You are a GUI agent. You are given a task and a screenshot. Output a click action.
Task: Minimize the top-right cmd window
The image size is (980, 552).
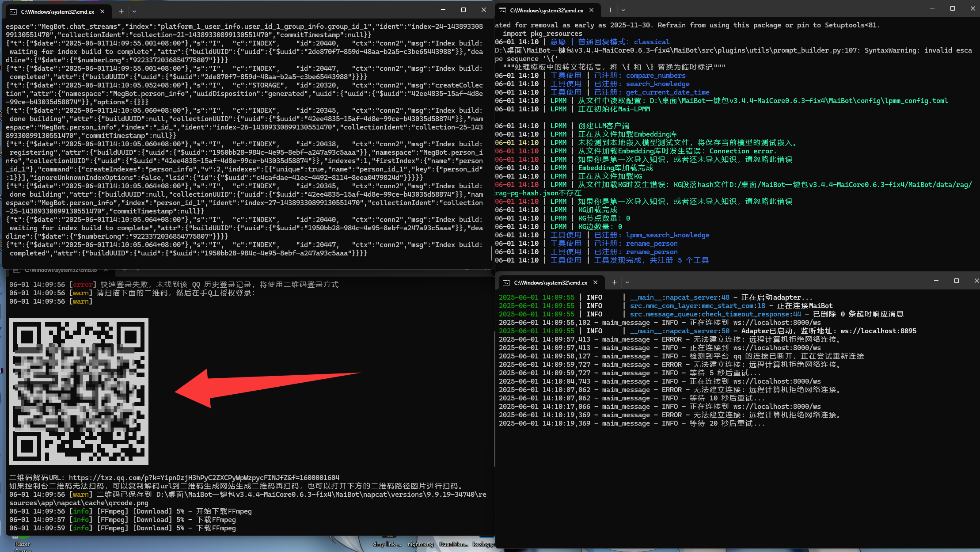tap(932, 8)
